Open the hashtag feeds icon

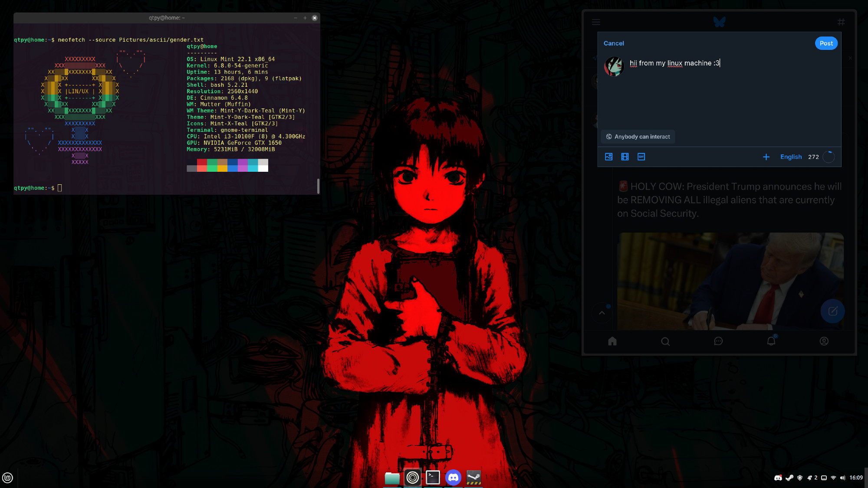pos(841,22)
